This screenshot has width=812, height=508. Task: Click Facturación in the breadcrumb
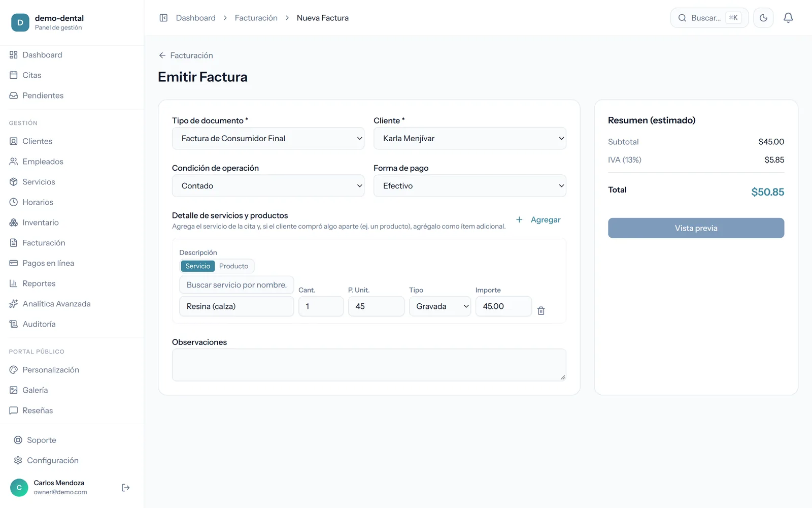point(256,18)
